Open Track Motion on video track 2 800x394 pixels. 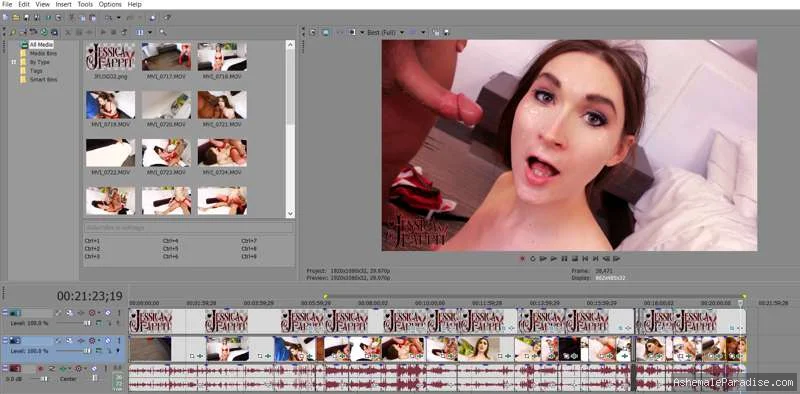pyautogui.click(x=69, y=340)
